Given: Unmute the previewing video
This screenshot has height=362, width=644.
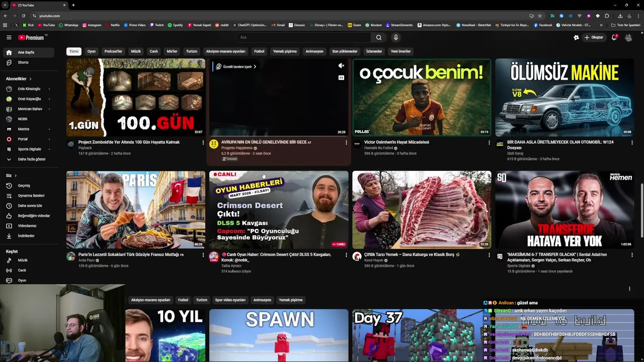Looking at the screenshot, I should 341,66.
